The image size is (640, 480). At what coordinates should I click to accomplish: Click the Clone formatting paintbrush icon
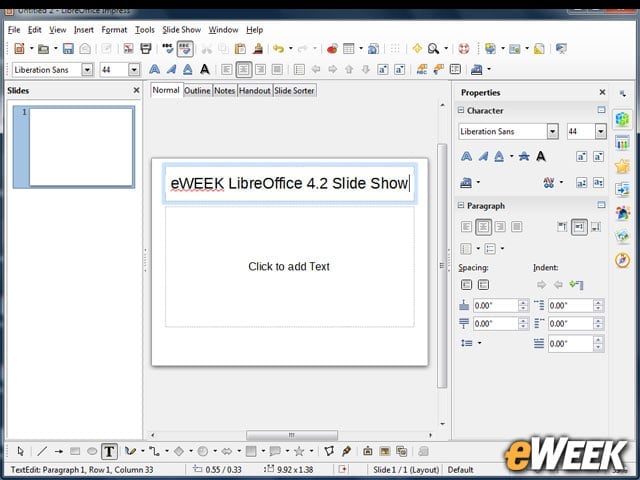coord(258,49)
